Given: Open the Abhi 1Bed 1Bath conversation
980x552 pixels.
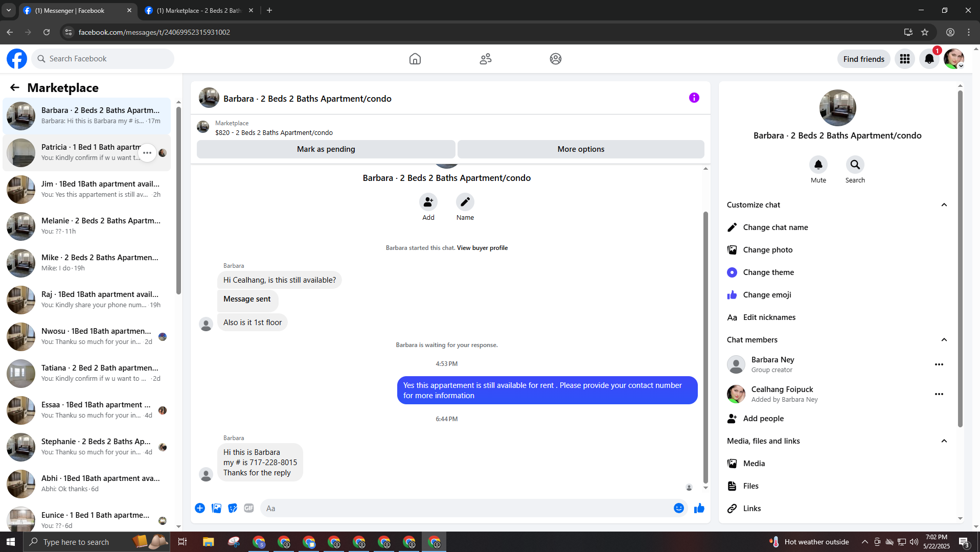Looking at the screenshot, I should (x=87, y=484).
